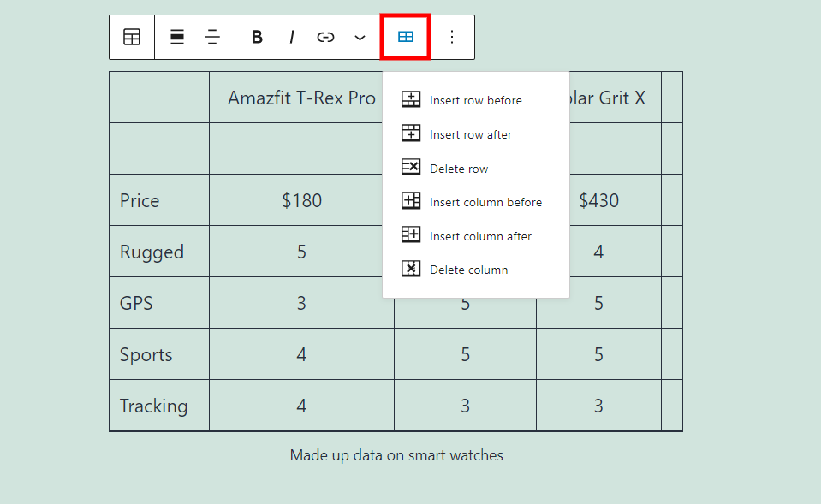The height and width of the screenshot is (504, 821).
Task: Click the Amazfit T-Rex Pro header cell
Action: point(301,98)
